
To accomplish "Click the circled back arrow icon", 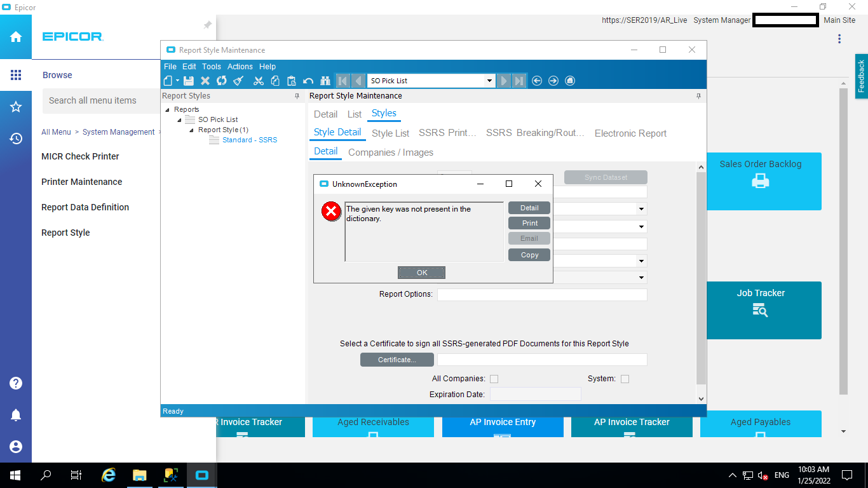I will [537, 81].
